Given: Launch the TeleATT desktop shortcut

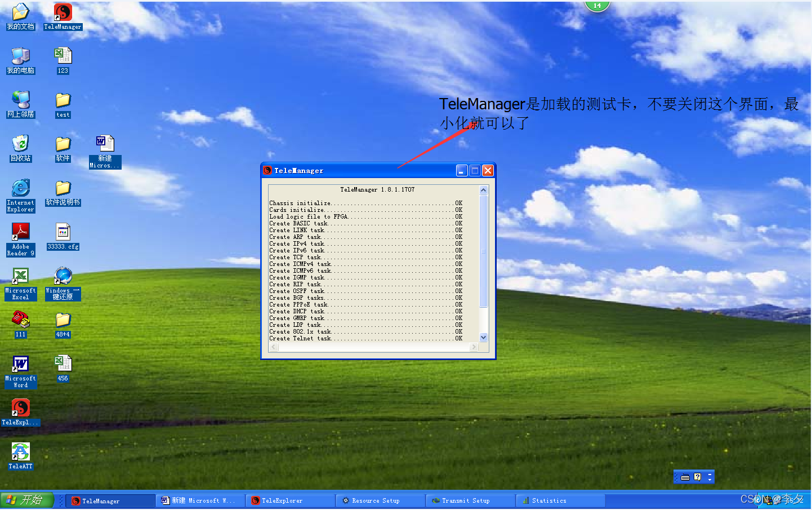Looking at the screenshot, I should point(20,455).
